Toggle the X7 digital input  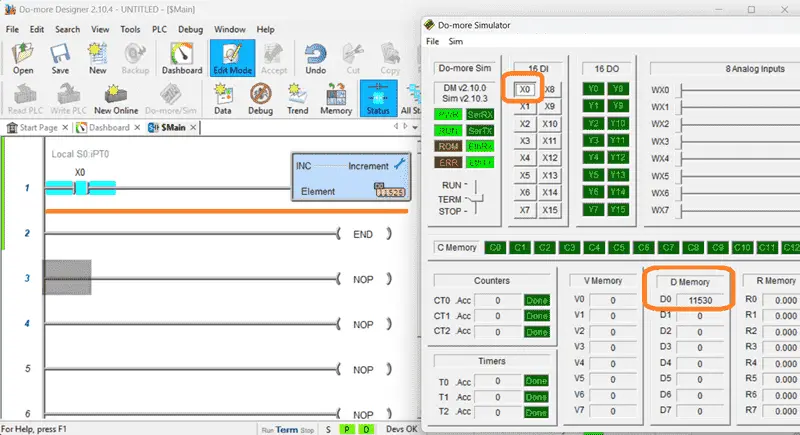coord(524,210)
